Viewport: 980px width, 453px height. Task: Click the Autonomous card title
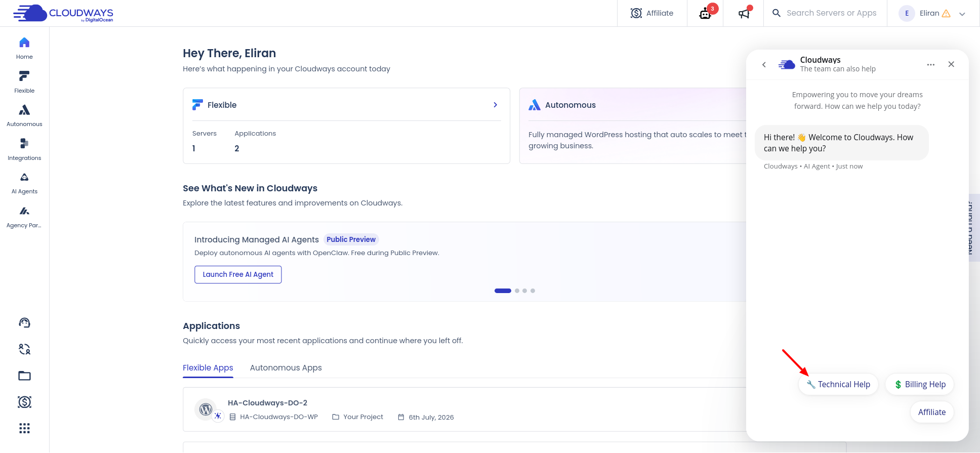tap(570, 105)
